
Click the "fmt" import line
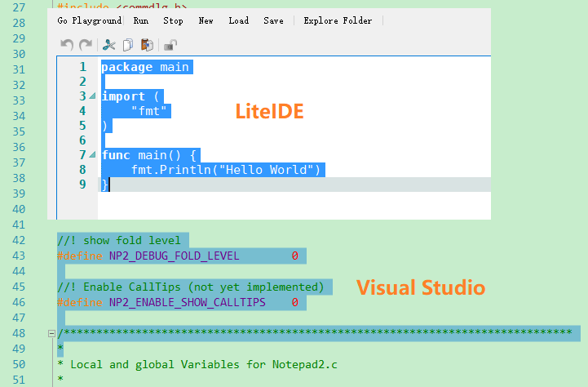tap(149, 111)
